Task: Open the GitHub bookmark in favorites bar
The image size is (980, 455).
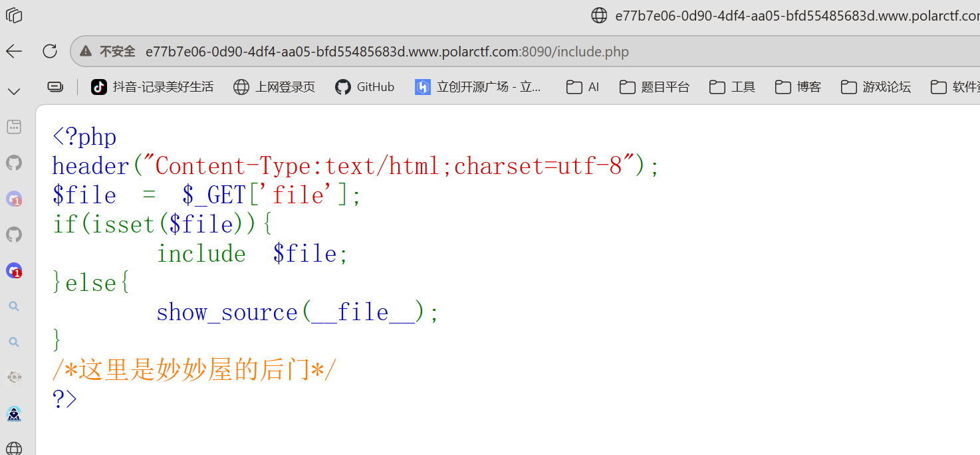Action: (364, 86)
